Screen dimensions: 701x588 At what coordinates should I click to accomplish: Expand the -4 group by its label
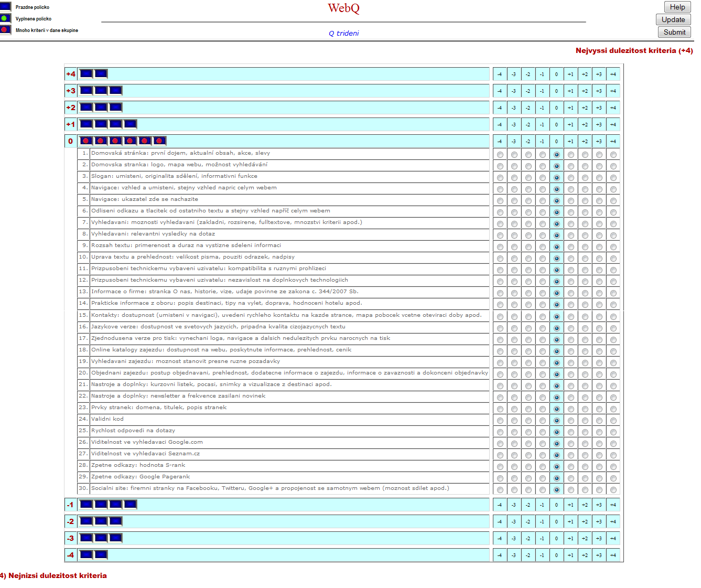pos(71,555)
